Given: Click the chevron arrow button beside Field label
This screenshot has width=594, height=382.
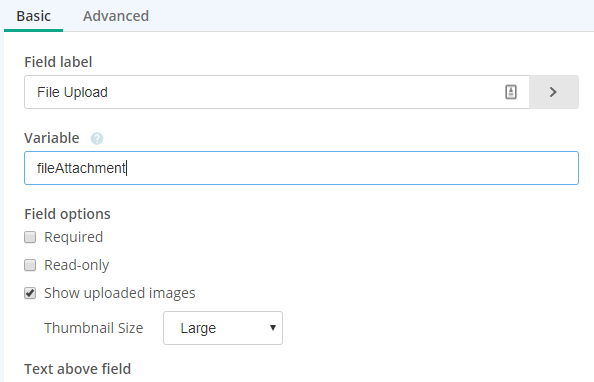Looking at the screenshot, I should [553, 92].
